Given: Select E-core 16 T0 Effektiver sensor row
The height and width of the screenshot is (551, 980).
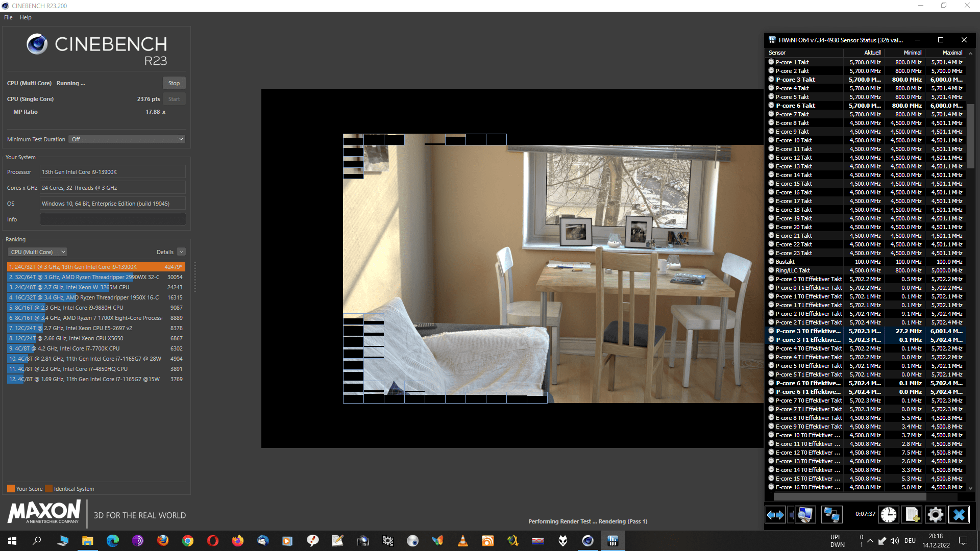Looking at the screenshot, I should point(866,487).
